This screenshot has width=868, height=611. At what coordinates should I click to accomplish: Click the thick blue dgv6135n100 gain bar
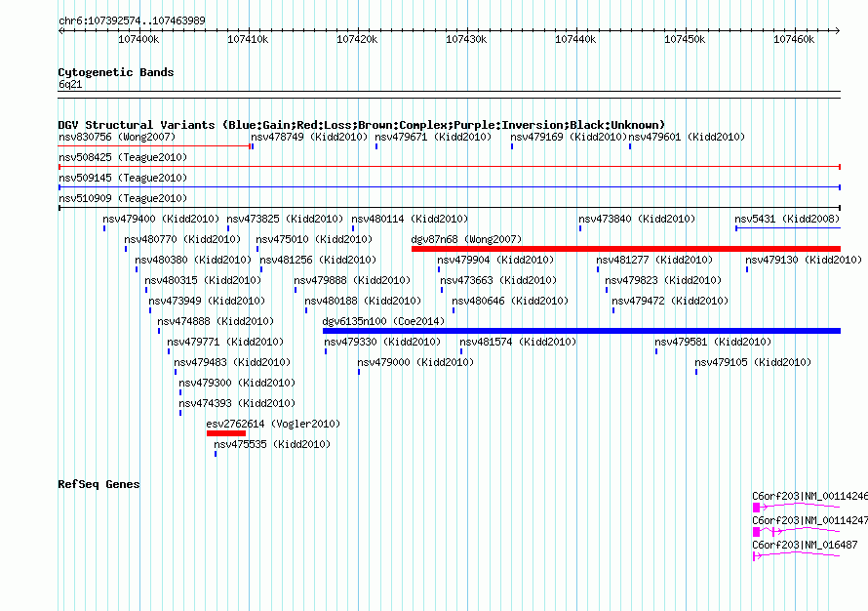[x=582, y=331]
